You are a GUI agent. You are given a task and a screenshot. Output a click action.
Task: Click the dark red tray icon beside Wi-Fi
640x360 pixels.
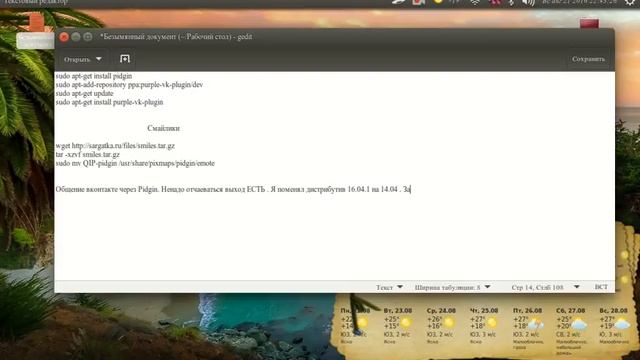[x=495, y=2]
